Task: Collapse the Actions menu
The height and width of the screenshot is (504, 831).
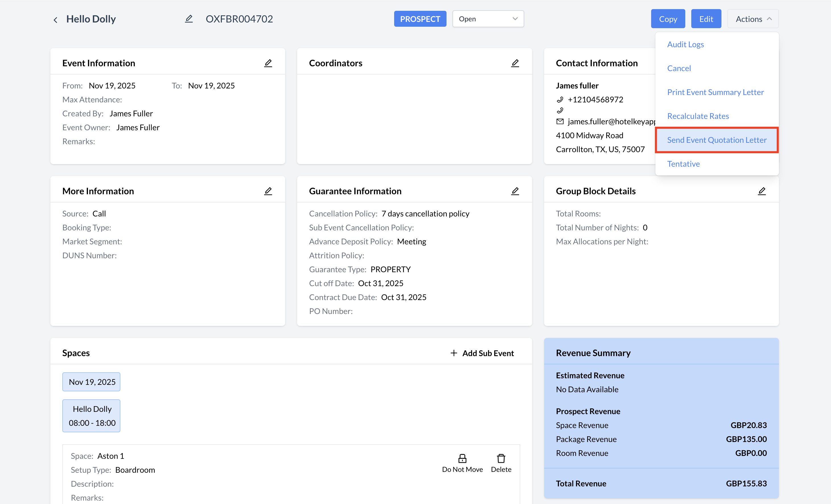Action: 753,19
